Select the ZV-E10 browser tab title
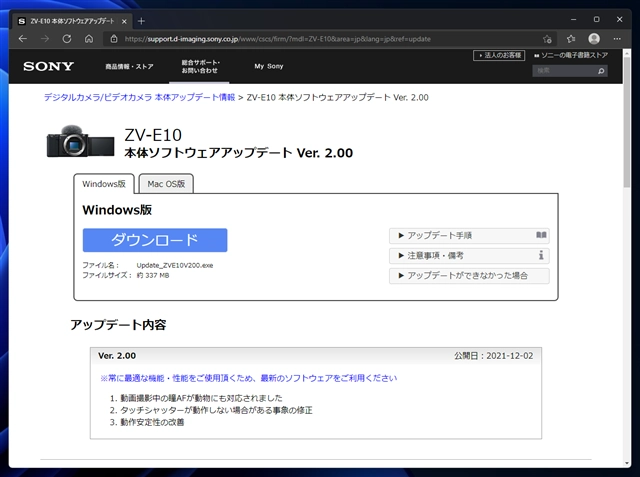This screenshot has width=640, height=477. [x=72, y=21]
